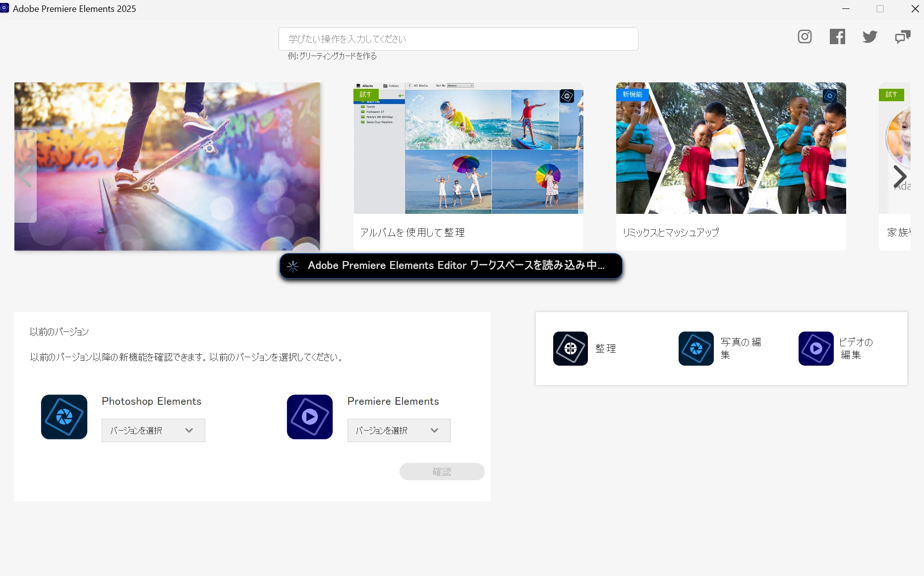Open Premiere Elements version dropdown

(399, 431)
